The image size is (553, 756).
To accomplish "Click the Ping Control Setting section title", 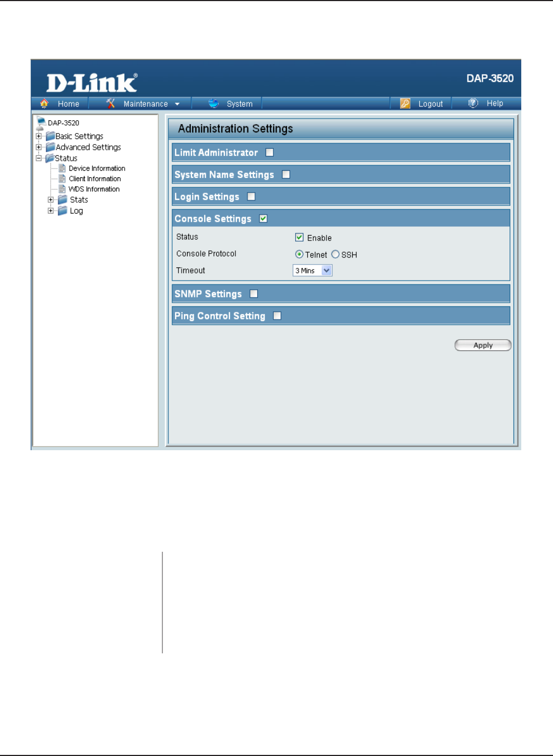I will (x=219, y=316).
